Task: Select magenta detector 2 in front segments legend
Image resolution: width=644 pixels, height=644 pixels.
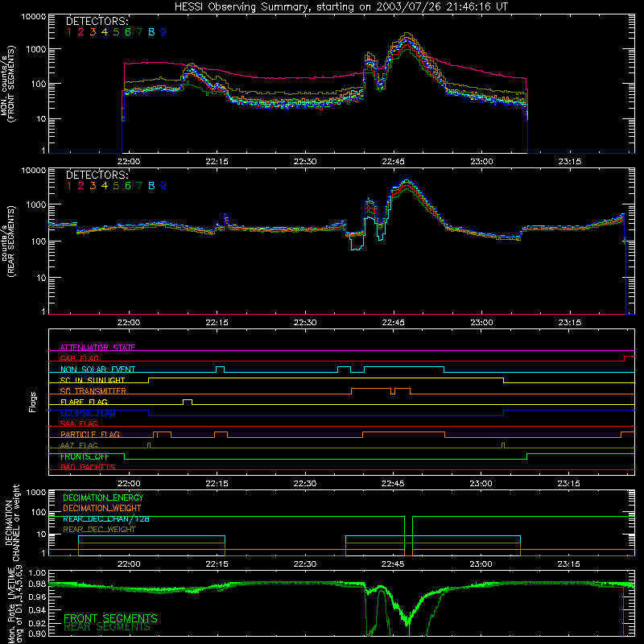Action: click(x=81, y=32)
